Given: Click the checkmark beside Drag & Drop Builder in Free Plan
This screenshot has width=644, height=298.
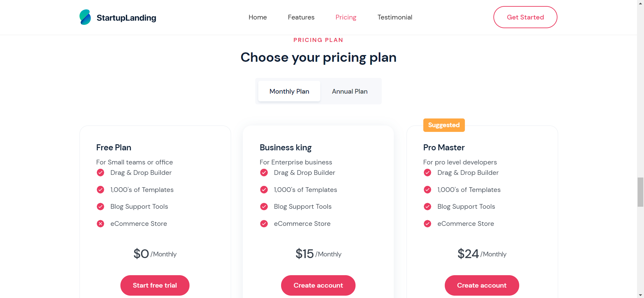Looking at the screenshot, I should [x=100, y=172].
